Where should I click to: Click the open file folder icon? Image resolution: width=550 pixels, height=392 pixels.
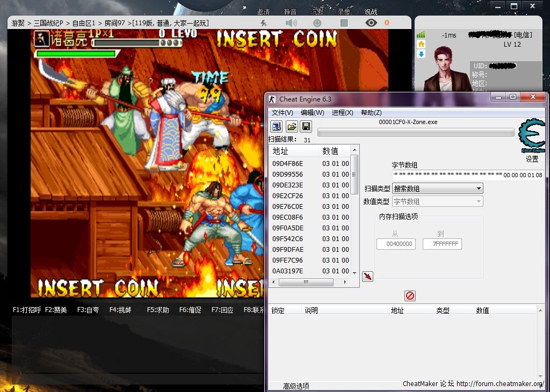tap(291, 127)
